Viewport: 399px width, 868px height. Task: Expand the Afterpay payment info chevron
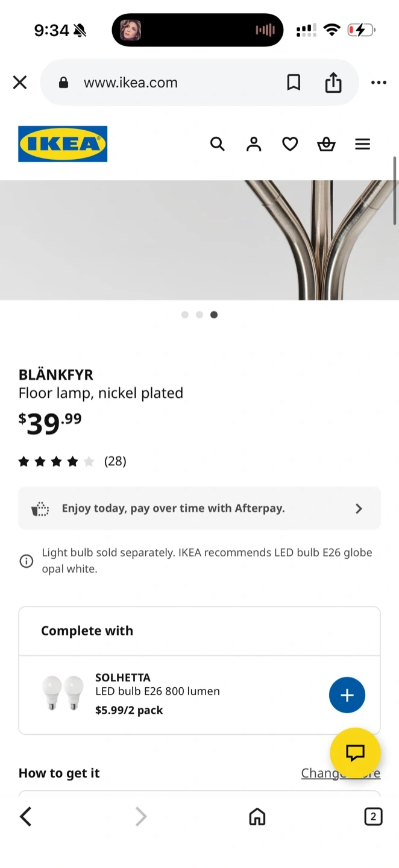(359, 509)
